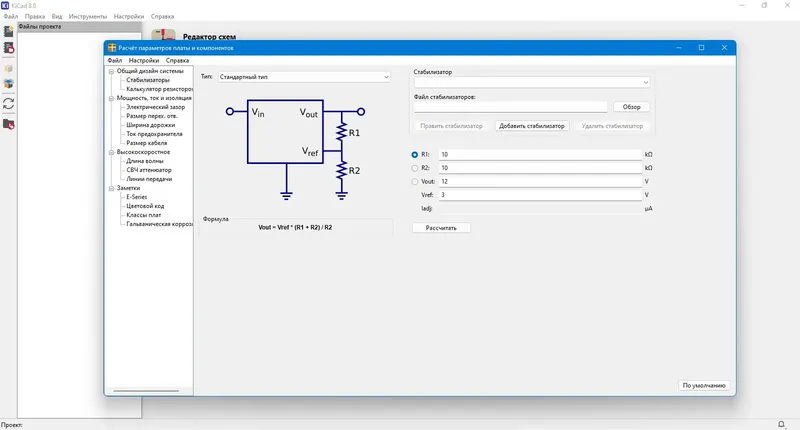Open the Справка menu of calculator window
800x430 pixels.
click(177, 60)
